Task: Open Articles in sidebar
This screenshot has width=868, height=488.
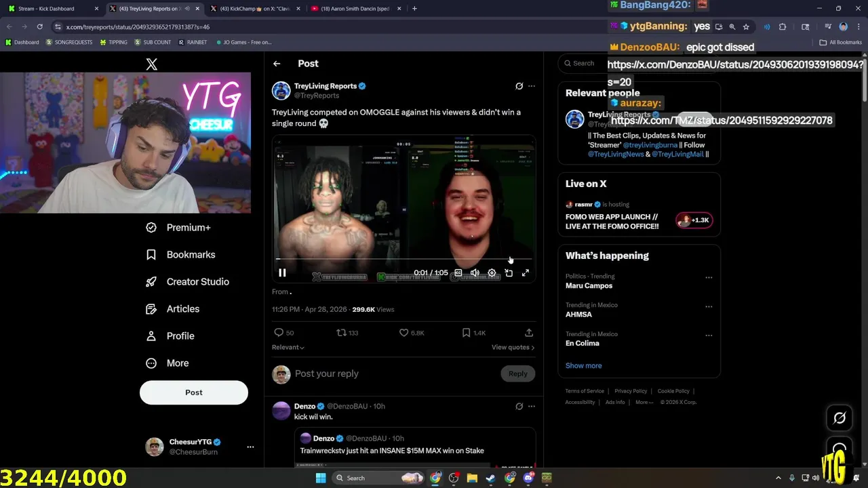Action: 173,309
